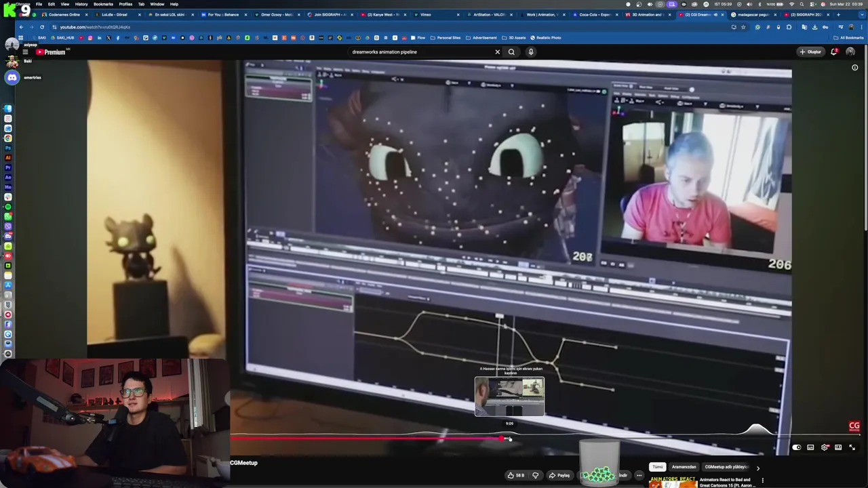This screenshot has height=488, width=868.
Task: Open the Profiles menu in menu bar
Action: tap(125, 4)
